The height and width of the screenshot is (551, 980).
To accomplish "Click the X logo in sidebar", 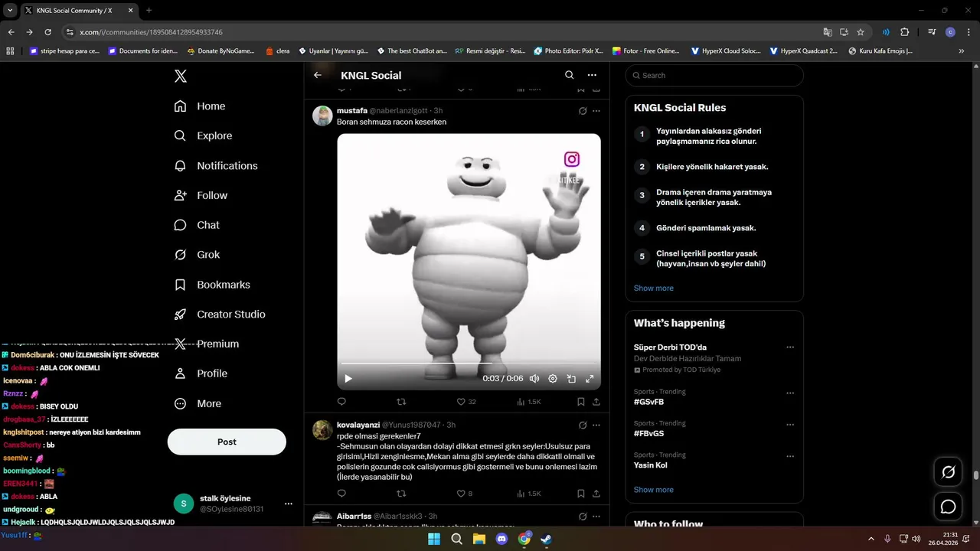I will 180,76.
